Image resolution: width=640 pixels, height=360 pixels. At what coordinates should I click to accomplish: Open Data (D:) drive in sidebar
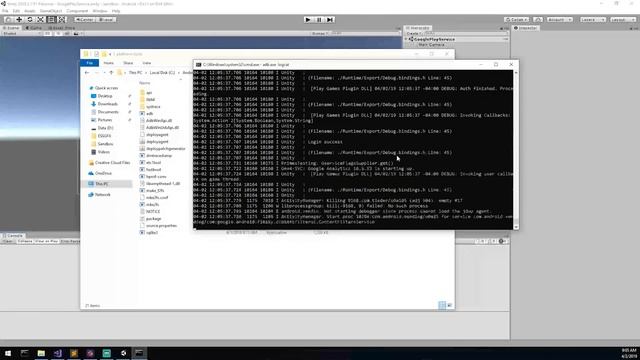click(105, 128)
